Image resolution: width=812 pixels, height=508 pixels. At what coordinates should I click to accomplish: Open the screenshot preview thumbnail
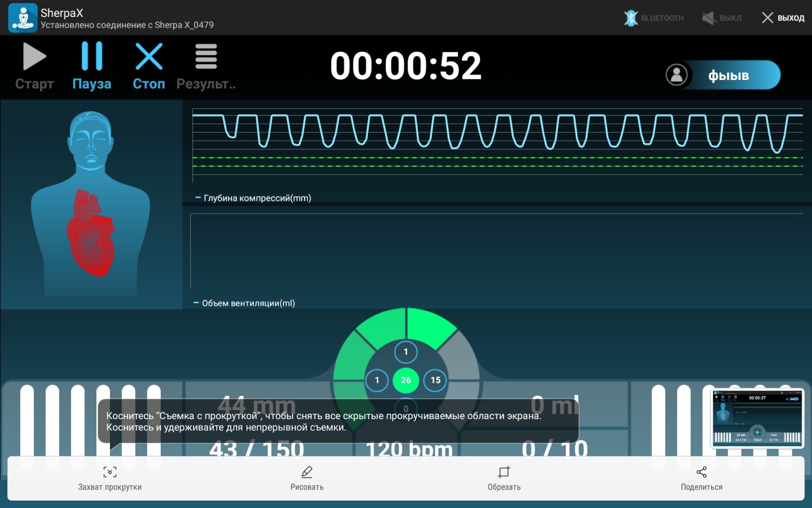tap(757, 418)
